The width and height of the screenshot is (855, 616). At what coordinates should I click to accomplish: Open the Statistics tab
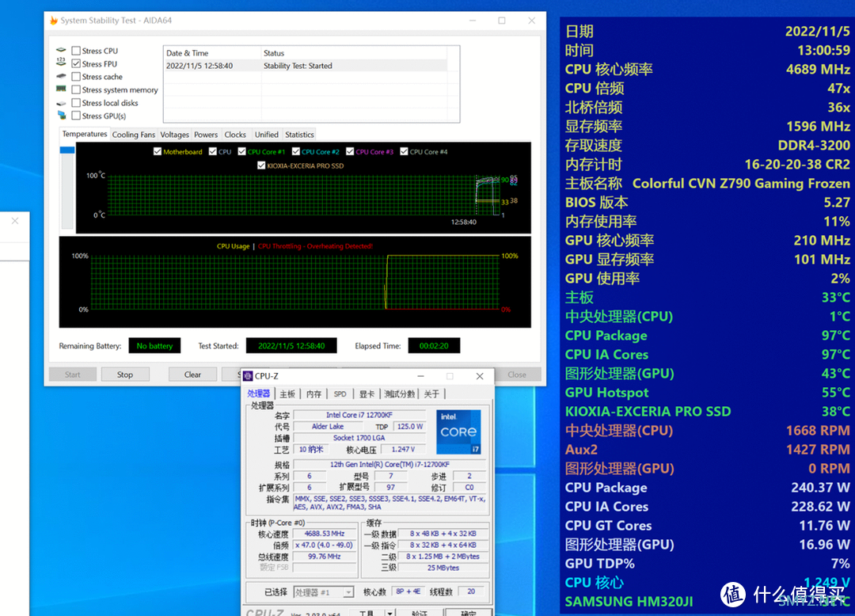tap(299, 135)
